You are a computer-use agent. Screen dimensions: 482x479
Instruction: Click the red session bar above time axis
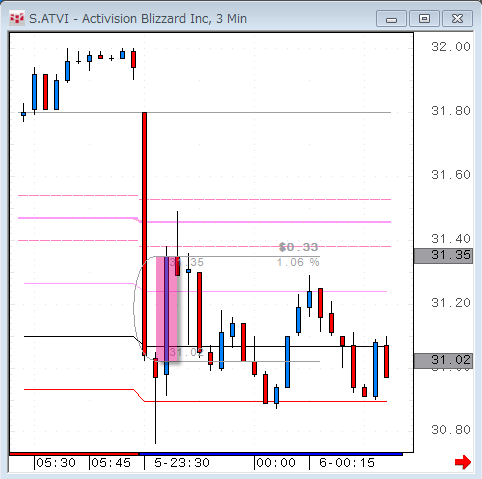point(74,454)
